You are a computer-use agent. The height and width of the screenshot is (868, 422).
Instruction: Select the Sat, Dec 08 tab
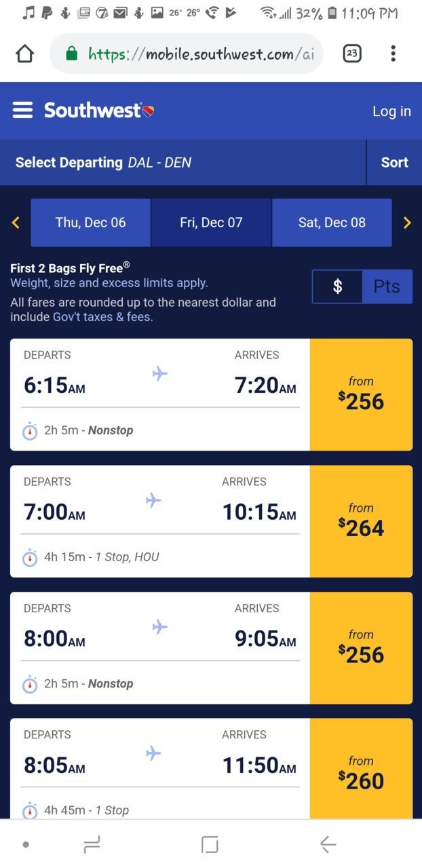(x=332, y=223)
